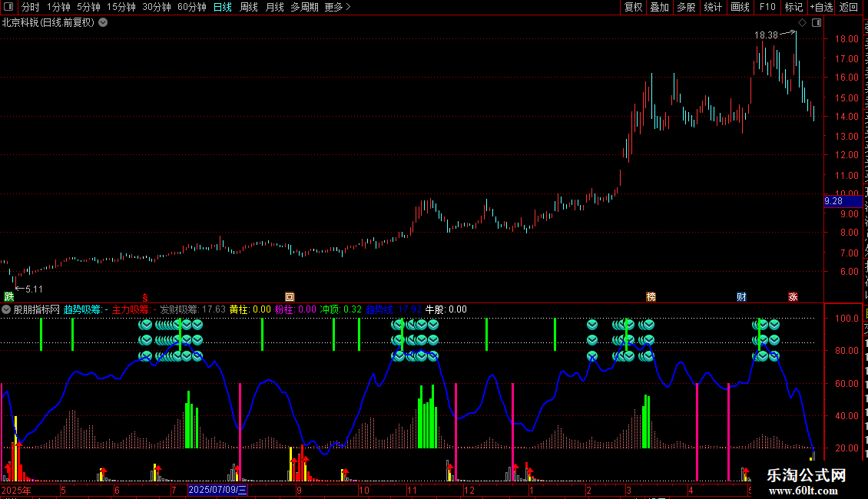Click the 股朋指标网 indicator name

pyautogui.click(x=37, y=310)
